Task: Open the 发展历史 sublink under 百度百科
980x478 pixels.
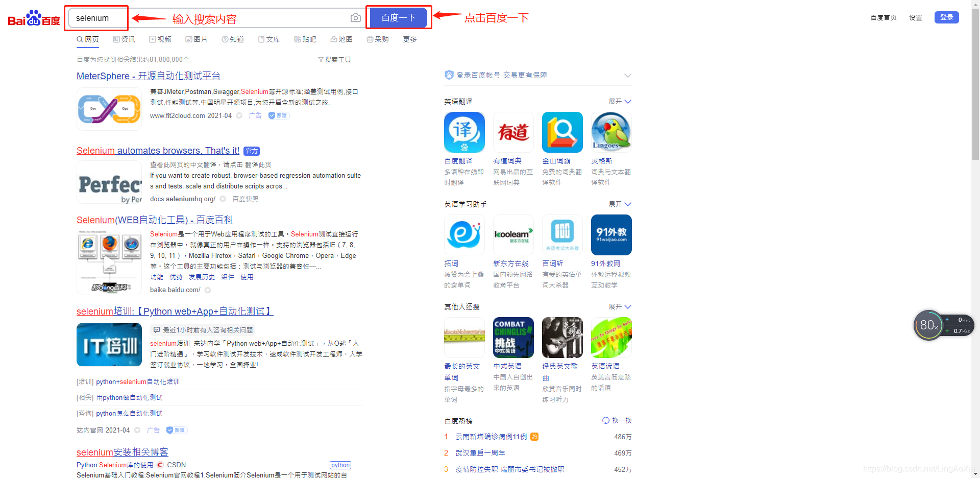Action: [202, 277]
